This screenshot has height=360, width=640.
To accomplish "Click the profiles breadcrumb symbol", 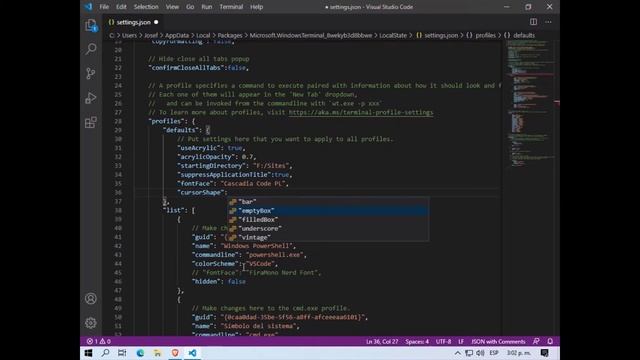I will (x=481, y=36).
